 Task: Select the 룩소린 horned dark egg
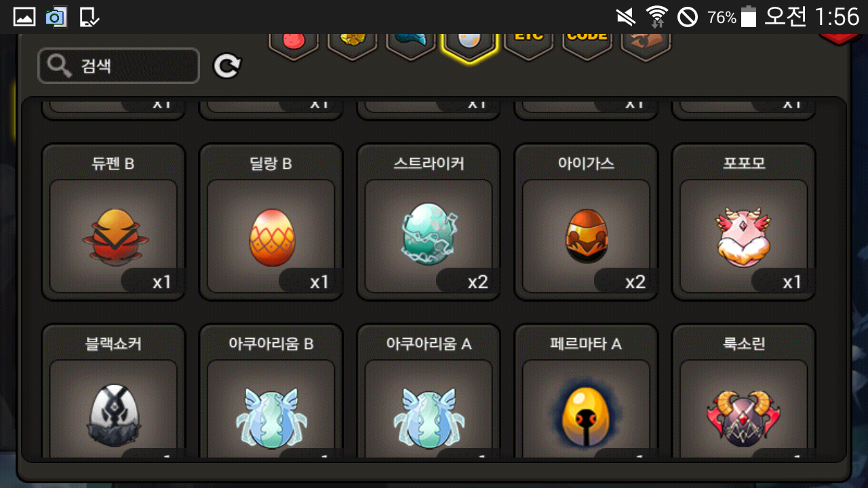(x=743, y=391)
